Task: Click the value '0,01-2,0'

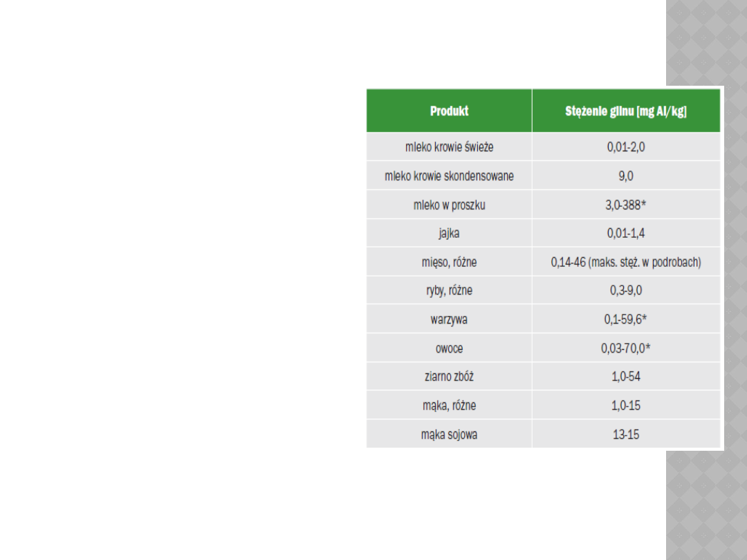Action: pos(625,147)
